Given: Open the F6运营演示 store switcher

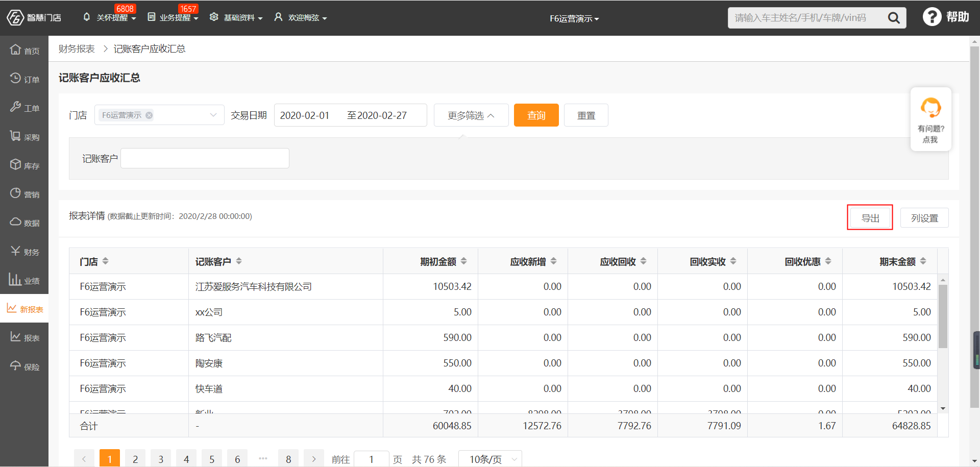Looking at the screenshot, I should 574,18.
